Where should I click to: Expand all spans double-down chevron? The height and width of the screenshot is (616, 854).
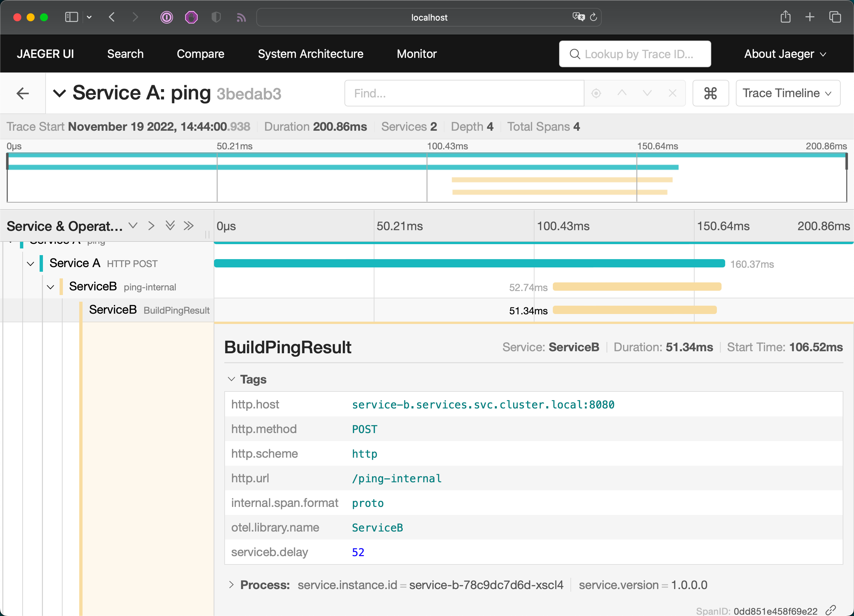(170, 226)
